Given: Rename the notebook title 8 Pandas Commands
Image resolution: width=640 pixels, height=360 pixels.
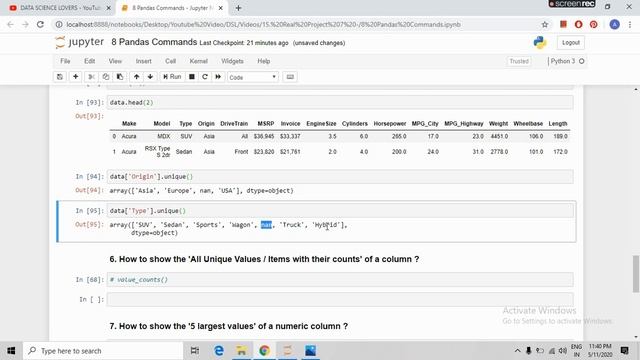Looking at the screenshot, I should click(154, 42).
